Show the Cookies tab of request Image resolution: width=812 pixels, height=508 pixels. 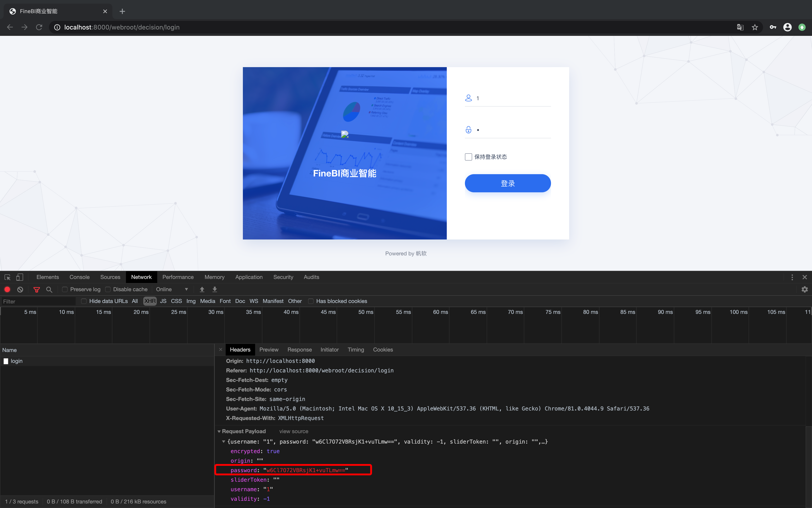click(x=383, y=350)
